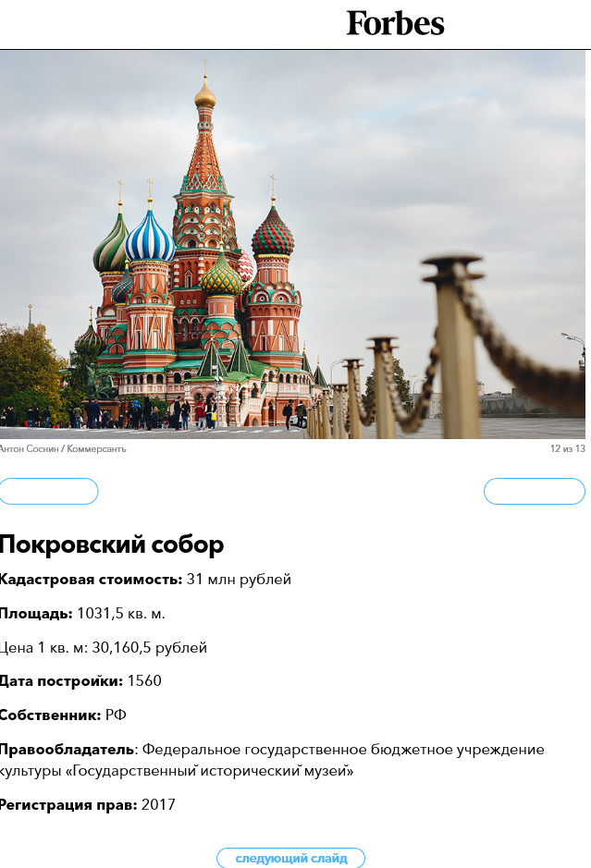Go to the следующий слайд button
The image size is (591, 868).
pyautogui.click(x=290, y=858)
